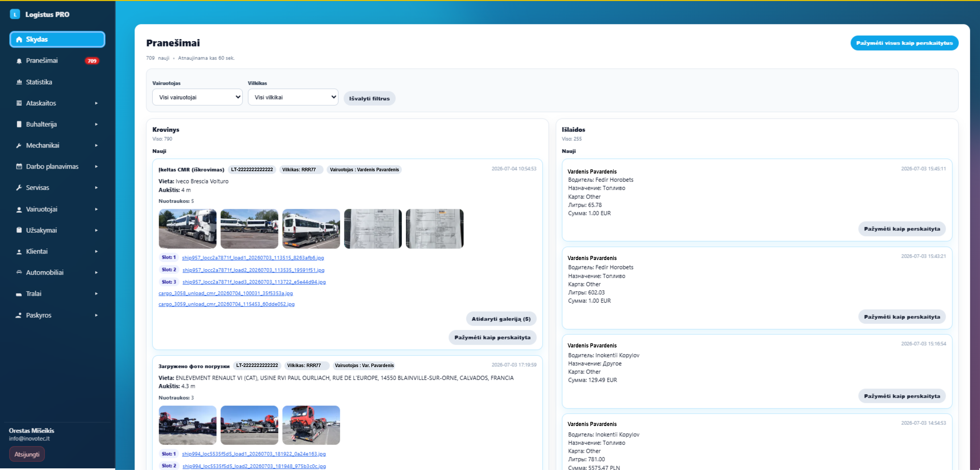Mark the 15:16:54 expense as read
This screenshot has height=470, width=980.
(x=902, y=396)
